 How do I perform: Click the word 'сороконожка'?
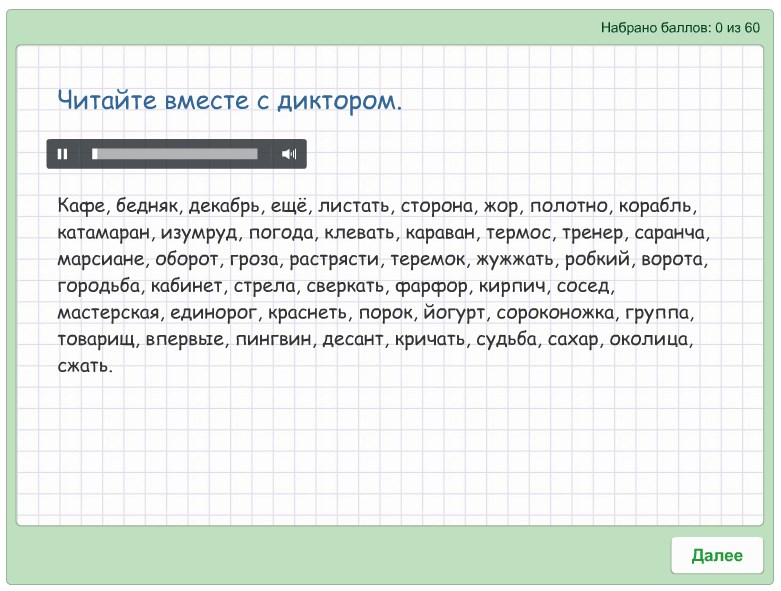coord(555,313)
